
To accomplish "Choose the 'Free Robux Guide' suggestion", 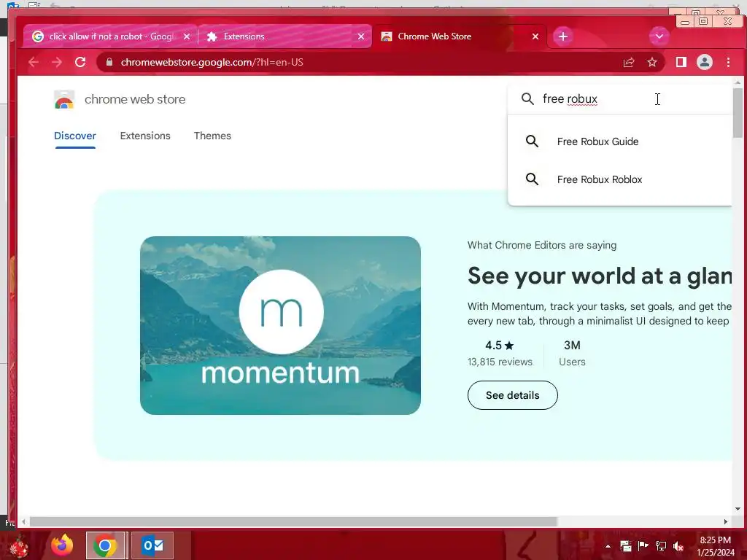I will [x=619, y=141].
